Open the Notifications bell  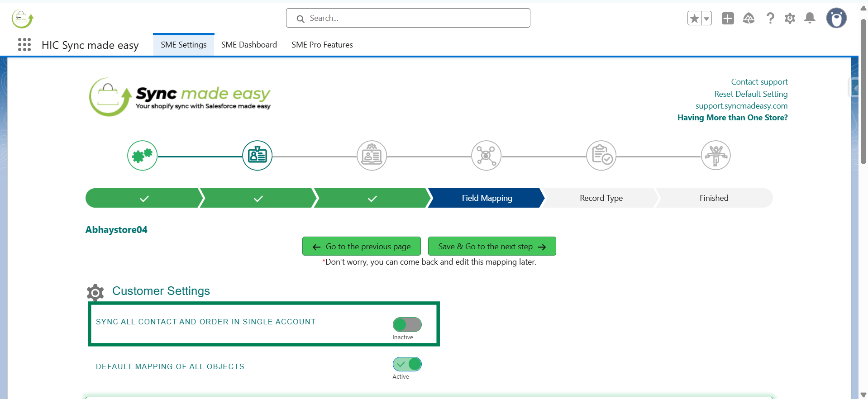click(x=810, y=18)
